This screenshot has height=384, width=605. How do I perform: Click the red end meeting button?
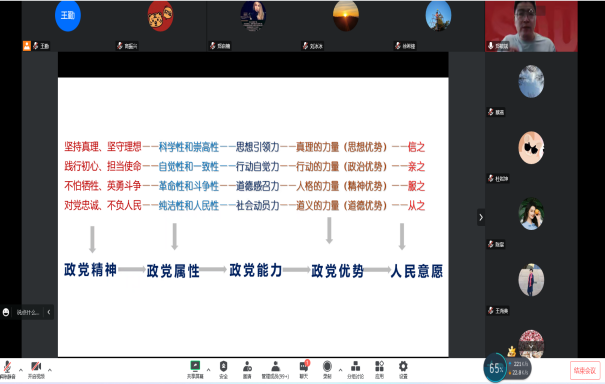[x=585, y=370]
